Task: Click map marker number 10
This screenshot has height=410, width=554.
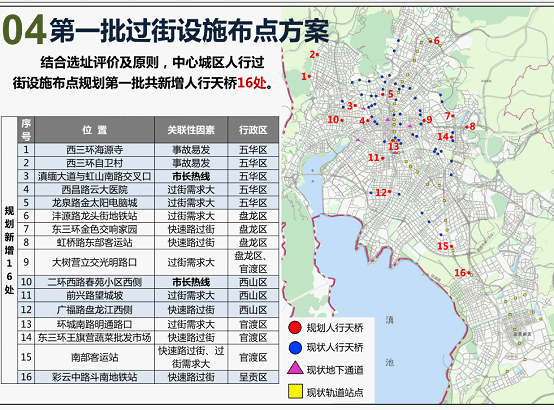Action: (x=333, y=119)
